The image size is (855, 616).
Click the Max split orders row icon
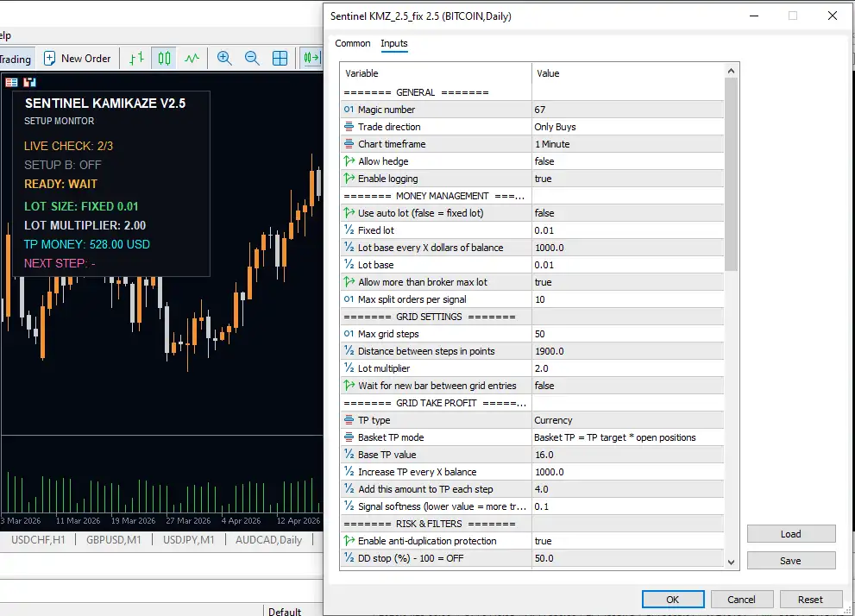[349, 299]
